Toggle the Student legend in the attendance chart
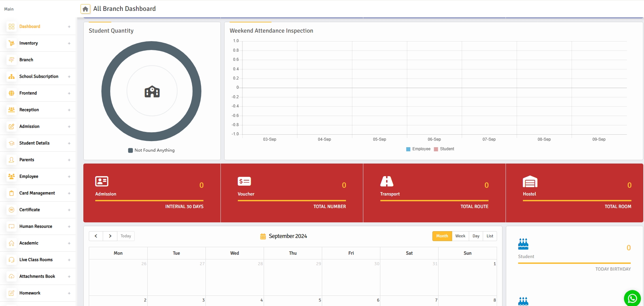The height and width of the screenshot is (306, 644). 444,149
